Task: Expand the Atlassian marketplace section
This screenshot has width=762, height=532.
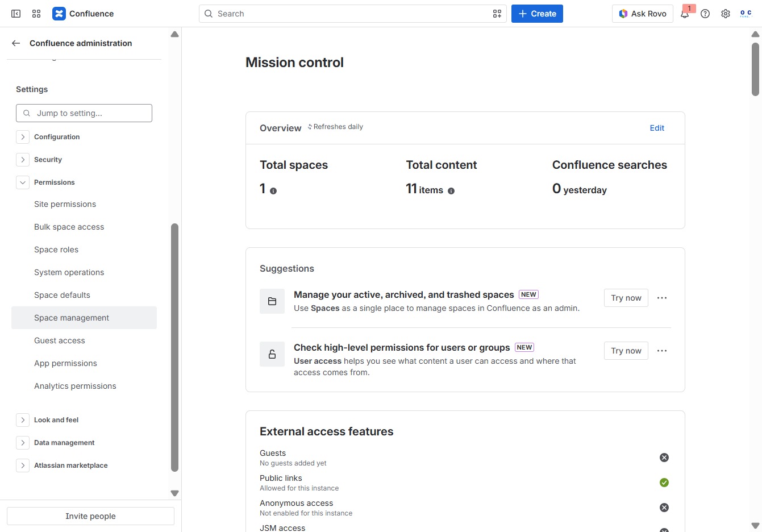Action: [x=23, y=465]
